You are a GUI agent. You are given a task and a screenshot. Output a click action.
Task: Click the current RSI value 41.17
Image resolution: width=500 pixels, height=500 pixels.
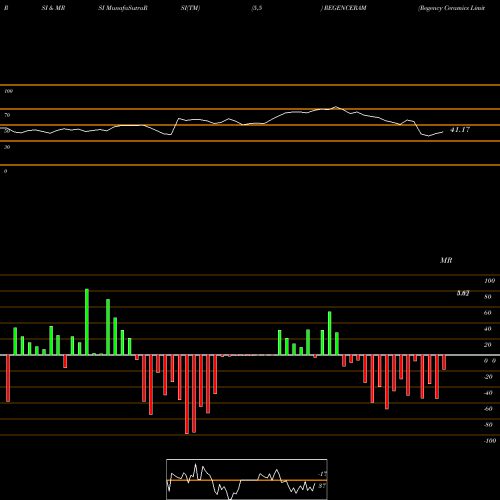[x=460, y=130]
